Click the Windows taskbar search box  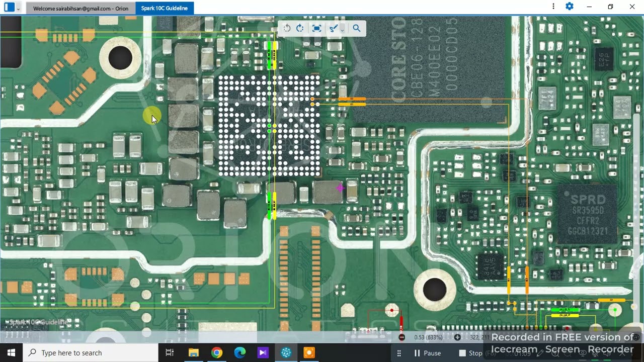point(91,353)
